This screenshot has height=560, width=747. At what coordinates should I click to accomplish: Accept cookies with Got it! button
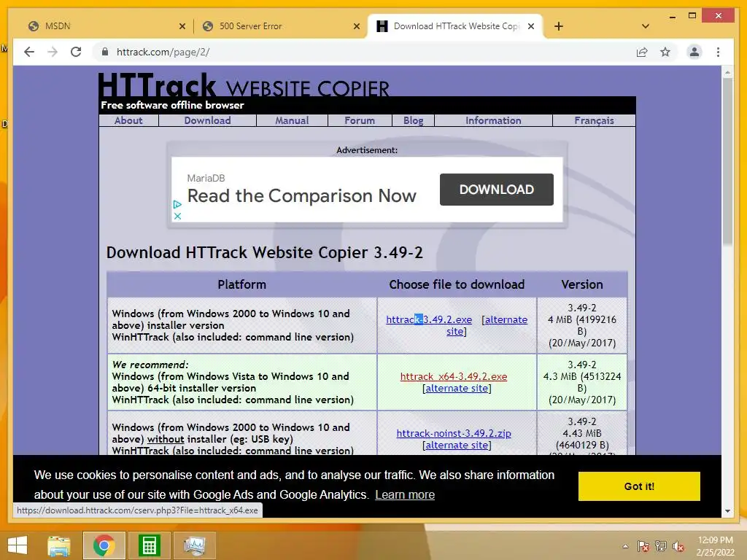[x=639, y=486]
